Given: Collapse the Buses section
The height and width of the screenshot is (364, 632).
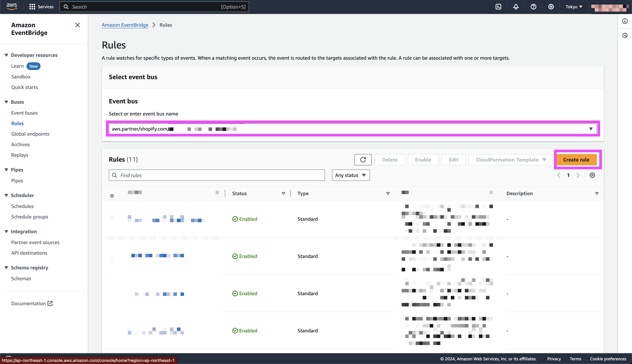Looking at the screenshot, I should click(6, 102).
